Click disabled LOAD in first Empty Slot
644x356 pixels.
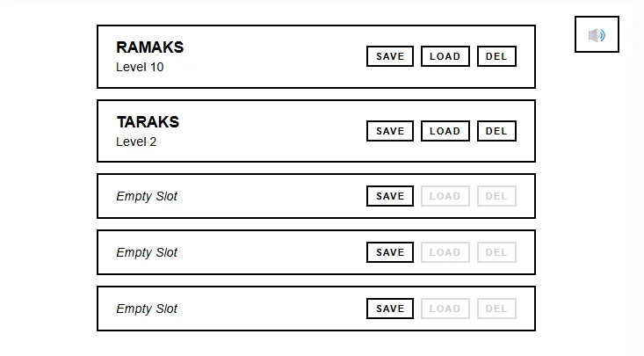pyautogui.click(x=445, y=196)
